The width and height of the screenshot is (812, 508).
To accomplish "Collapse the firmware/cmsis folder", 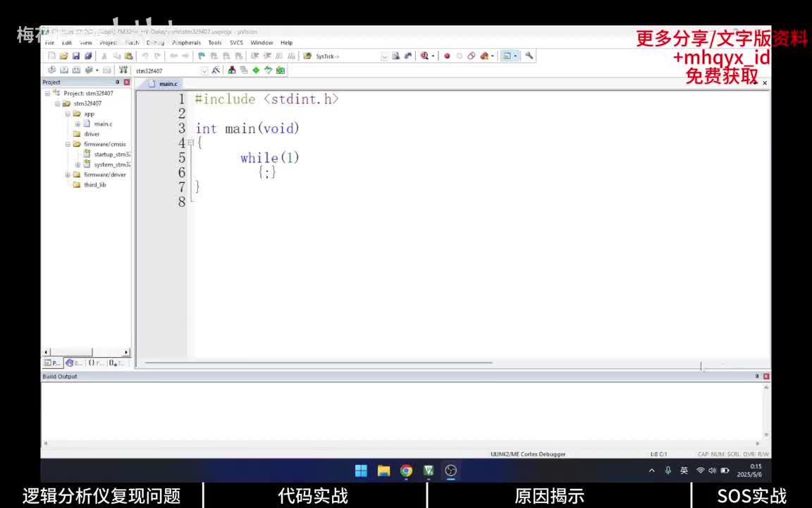I will point(68,144).
